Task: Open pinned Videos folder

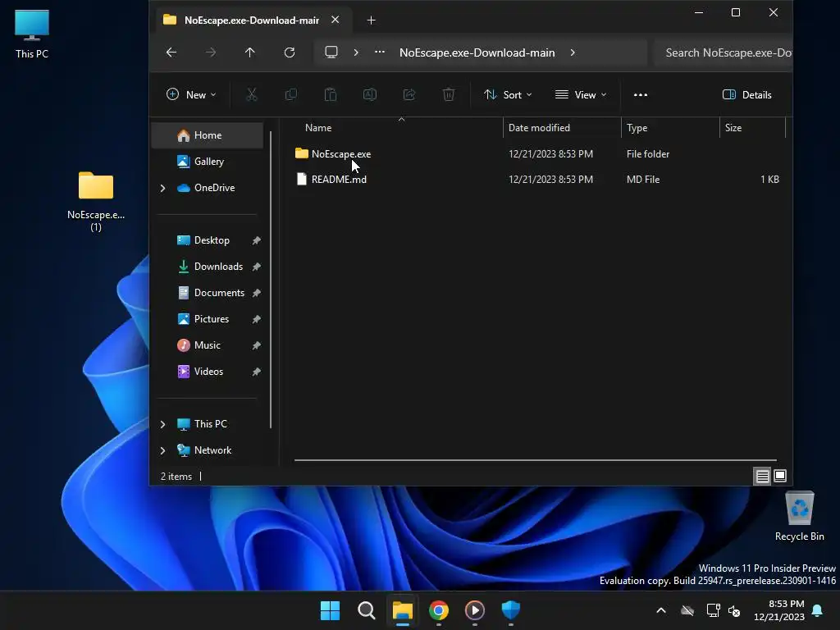Action: [208, 372]
